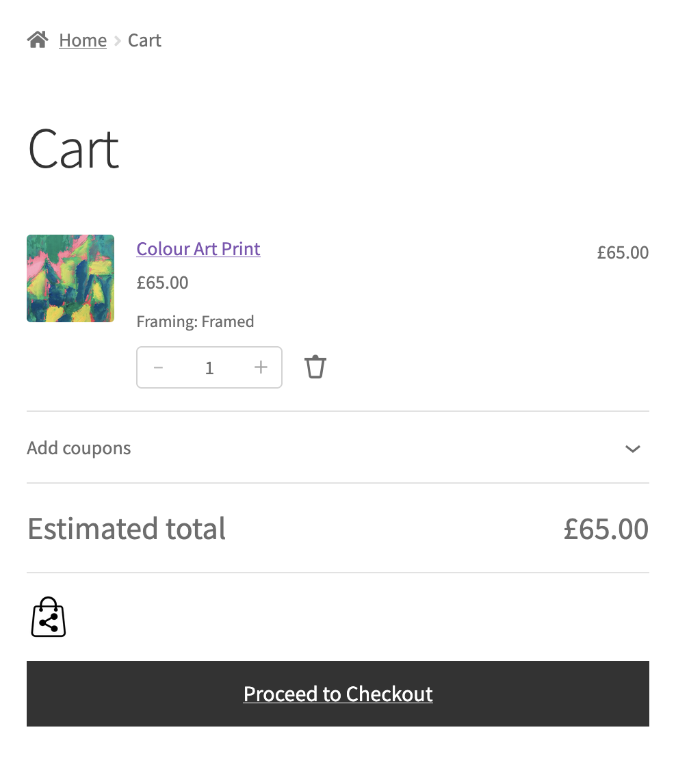676x784 pixels.
Task: Click the share cart bag icon
Action: 49,617
